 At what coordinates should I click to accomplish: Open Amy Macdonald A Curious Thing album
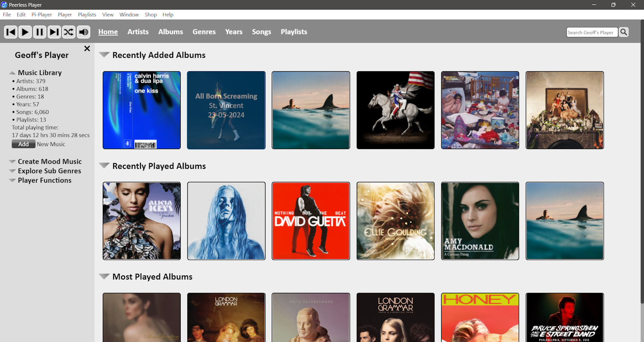(480, 221)
